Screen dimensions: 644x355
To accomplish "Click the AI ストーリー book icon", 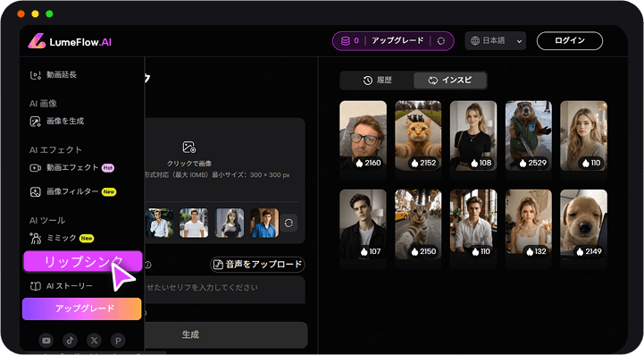I will pos(36,286).
